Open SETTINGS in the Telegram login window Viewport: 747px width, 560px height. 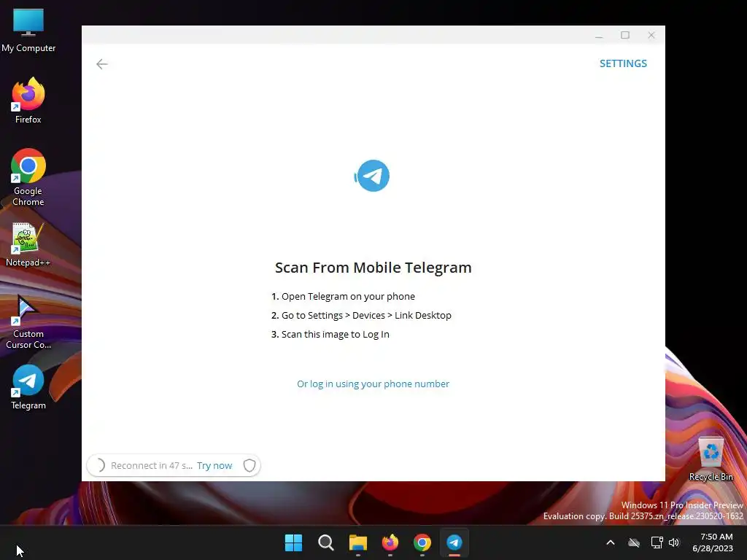pos(623,63)
